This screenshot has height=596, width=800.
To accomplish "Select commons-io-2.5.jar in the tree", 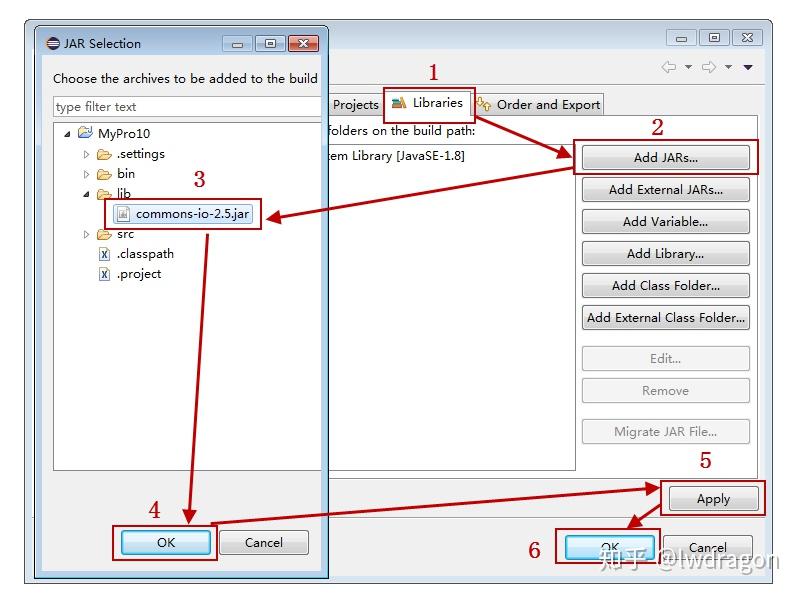I will coord(183,214).
